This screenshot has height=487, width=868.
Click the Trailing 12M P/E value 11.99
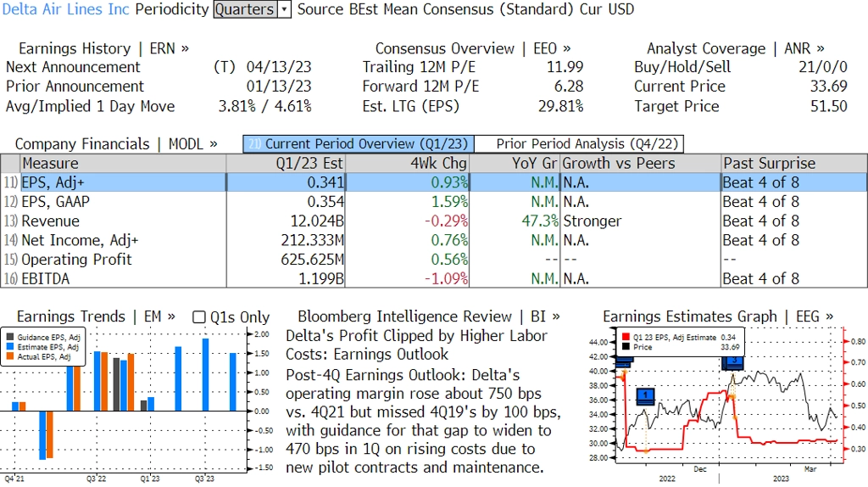(565, 67)
